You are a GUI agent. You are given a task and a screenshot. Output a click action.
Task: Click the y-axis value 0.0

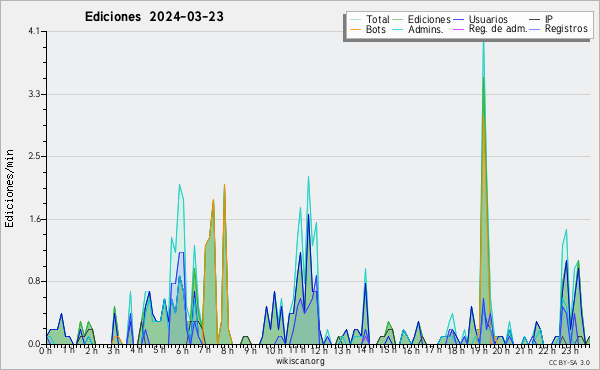pyautogui.click(x=34, y=344)
